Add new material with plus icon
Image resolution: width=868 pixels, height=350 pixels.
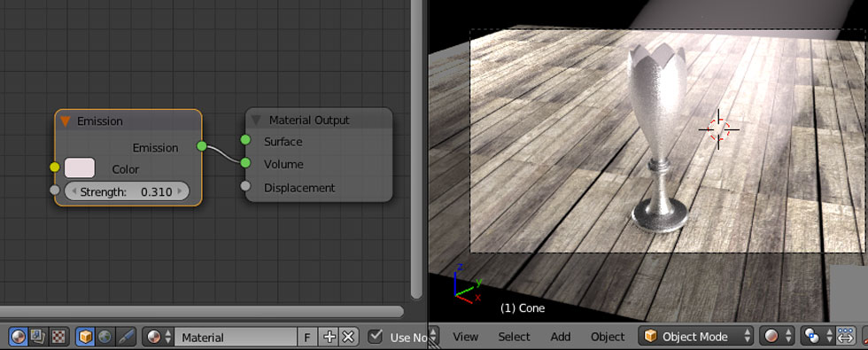(x=329, y=337)
